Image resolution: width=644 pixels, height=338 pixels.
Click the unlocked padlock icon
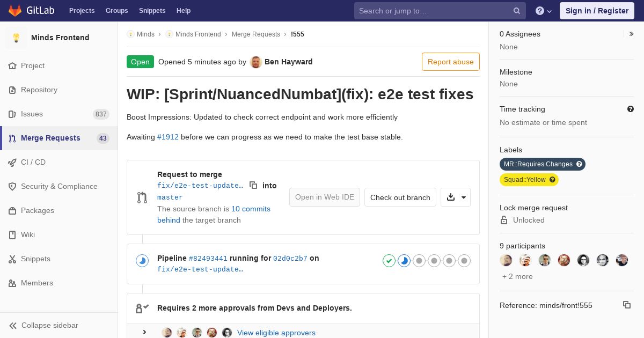(504, 220)
